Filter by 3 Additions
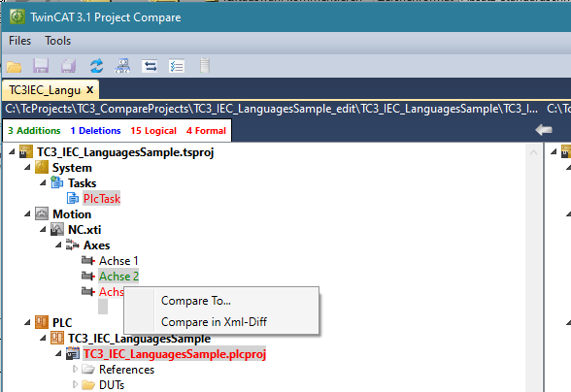 pyautogui.click(x=34, y=130)
